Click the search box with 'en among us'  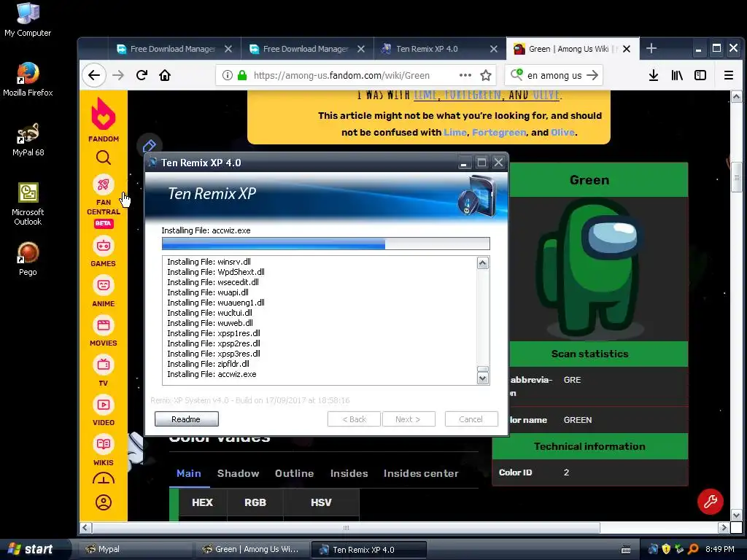(x=554, y=75)
